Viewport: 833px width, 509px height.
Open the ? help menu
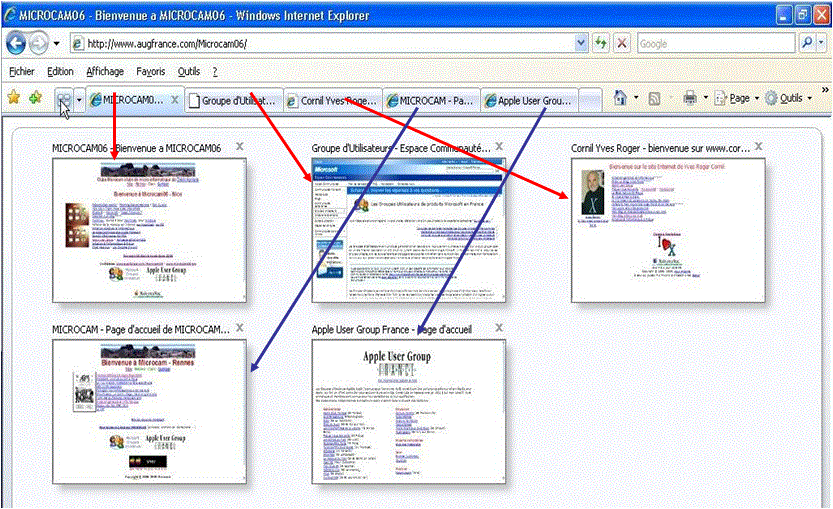[x=215, y=71]
